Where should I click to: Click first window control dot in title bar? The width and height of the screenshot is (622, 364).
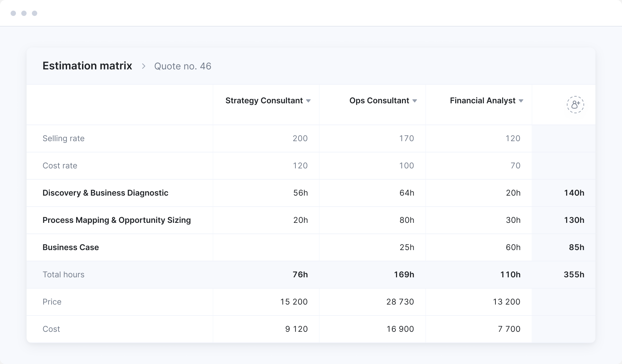[x=13, y=13]
